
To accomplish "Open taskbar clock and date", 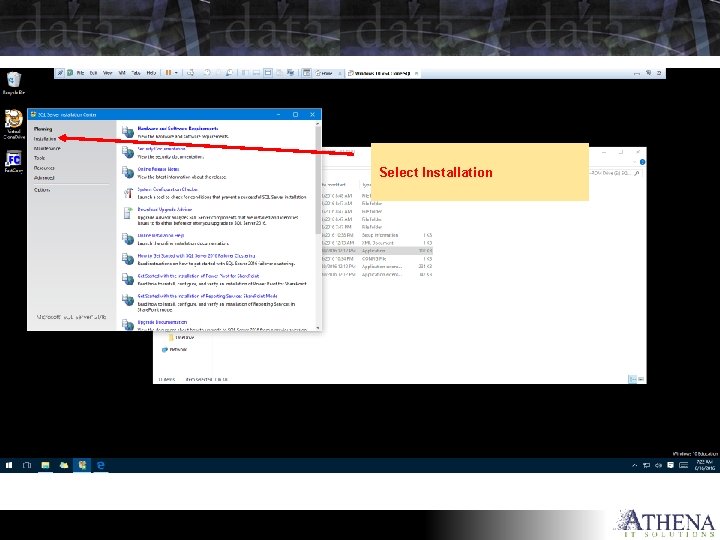I will point(705,465).
